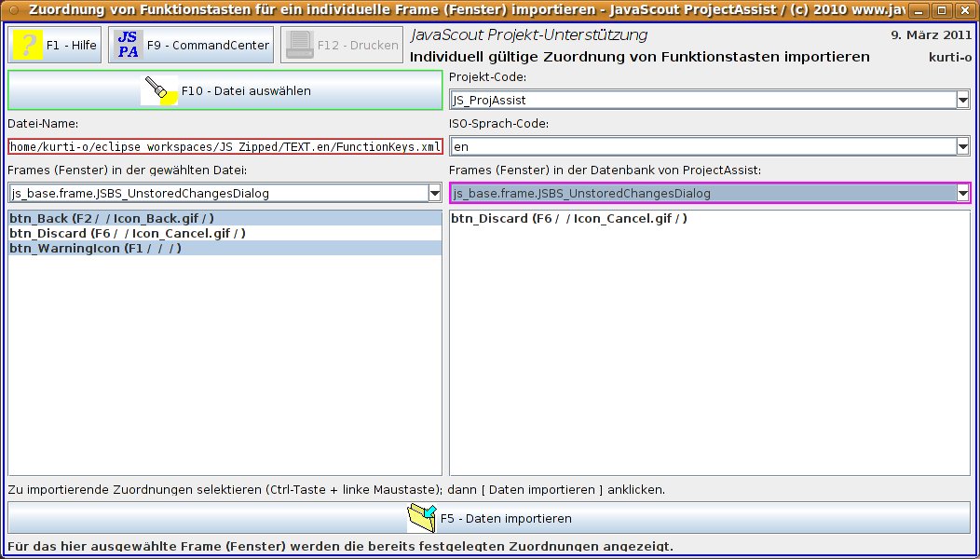Click the flashlight icon for file selection
Screen dimensions: 980x559
click(159, 90)
